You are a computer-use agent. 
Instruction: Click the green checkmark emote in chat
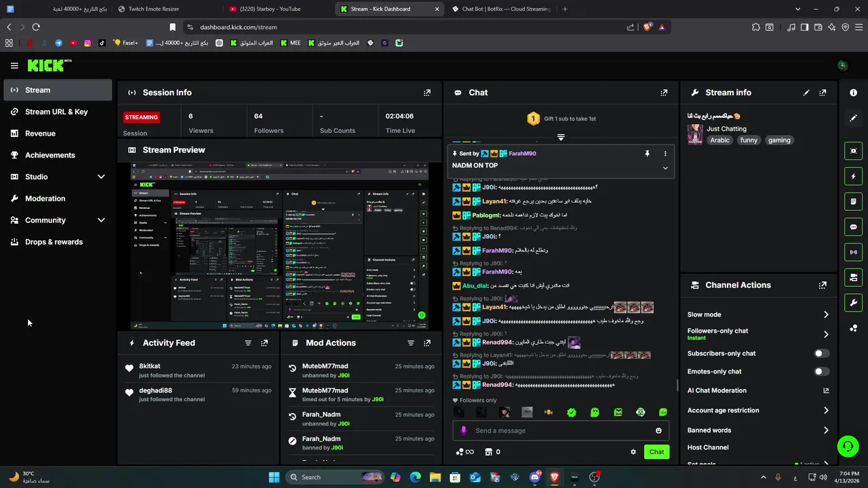coord(572,412)
